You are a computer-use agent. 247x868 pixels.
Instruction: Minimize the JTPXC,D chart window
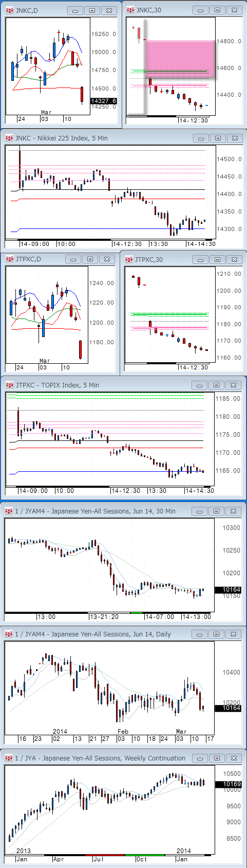point(74,259)
